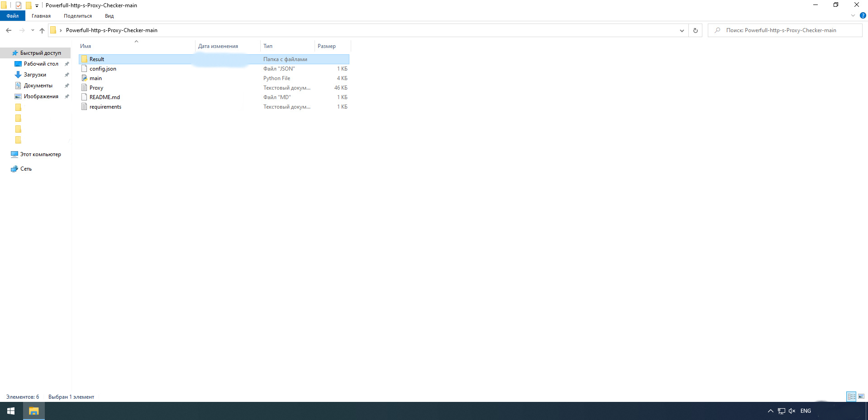Viewport: 868px width, 420px height.
Task: Click the requirements file name
Action: [105, 107]
